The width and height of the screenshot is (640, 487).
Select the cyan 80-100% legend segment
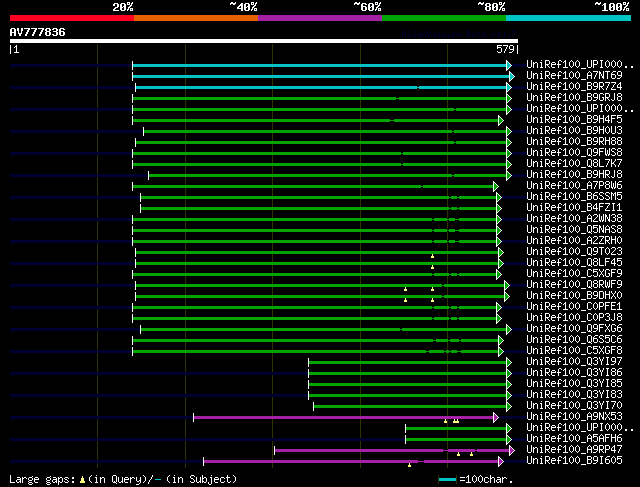click(x=569, y=18)
